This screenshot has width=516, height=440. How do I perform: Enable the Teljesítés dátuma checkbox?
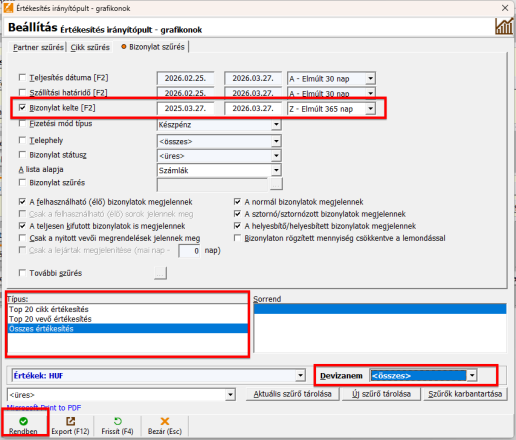[x=22, y=78]
